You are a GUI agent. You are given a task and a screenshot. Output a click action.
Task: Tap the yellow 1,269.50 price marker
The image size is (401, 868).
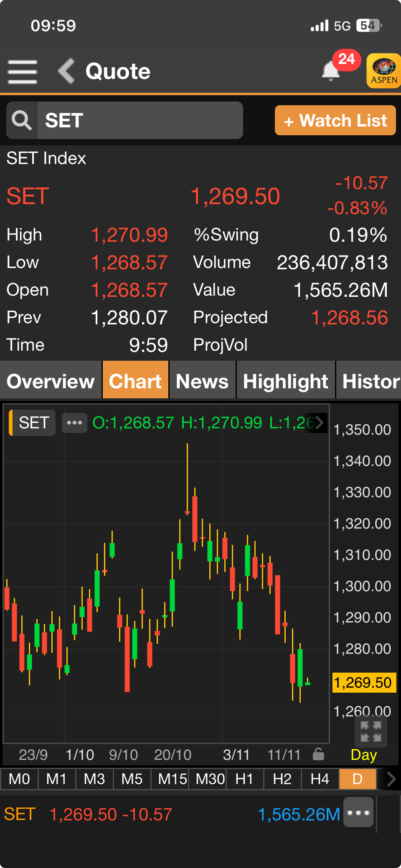pos(363,683)
